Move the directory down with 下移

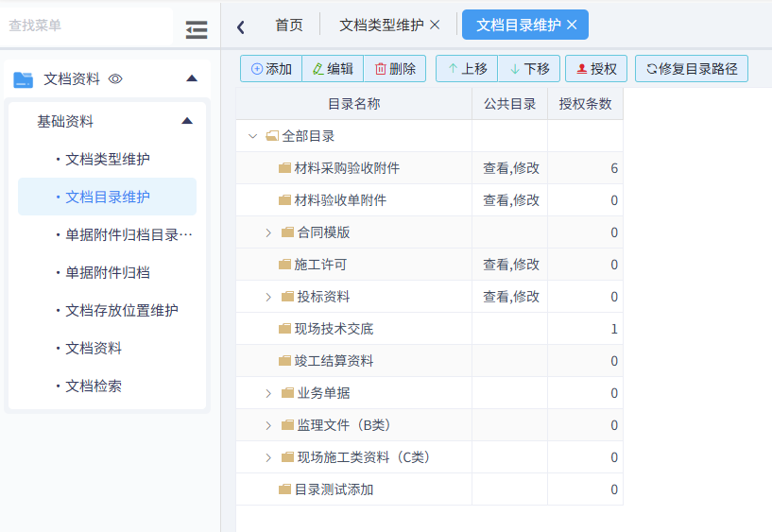coord(529,69)
